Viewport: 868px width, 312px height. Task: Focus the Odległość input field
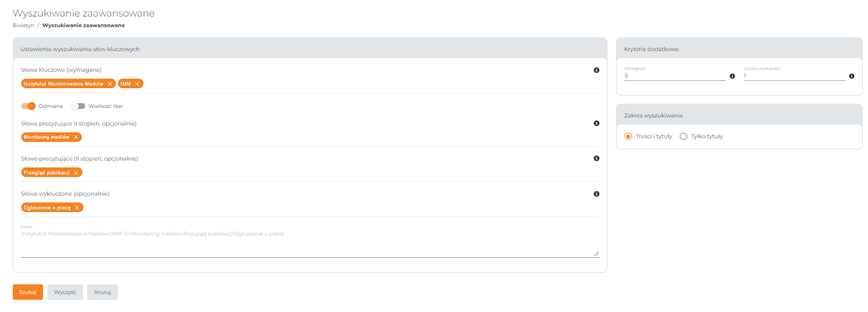[675, 76]
